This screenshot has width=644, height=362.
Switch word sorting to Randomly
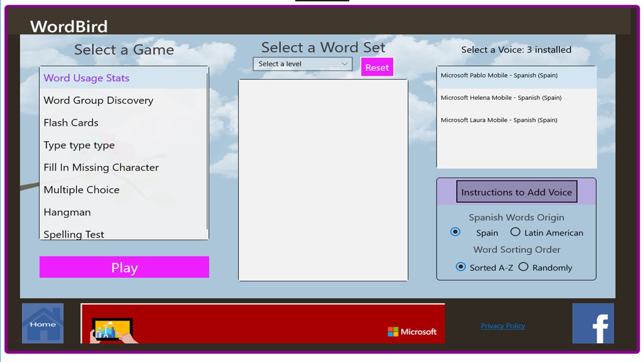point(523,266)
